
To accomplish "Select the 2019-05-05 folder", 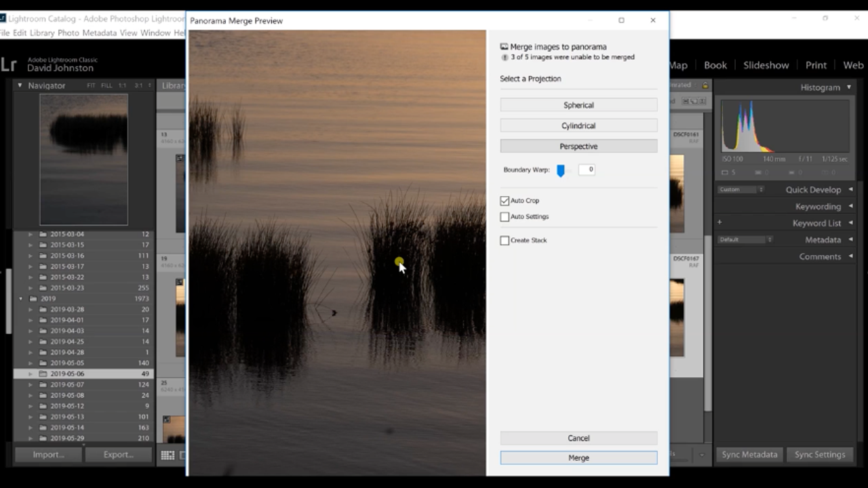I will 83,363.
